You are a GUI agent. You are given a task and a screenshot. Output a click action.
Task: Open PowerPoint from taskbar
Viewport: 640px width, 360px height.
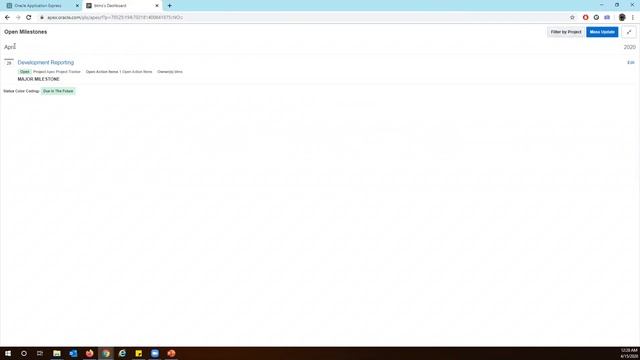(x=171, y=353)
